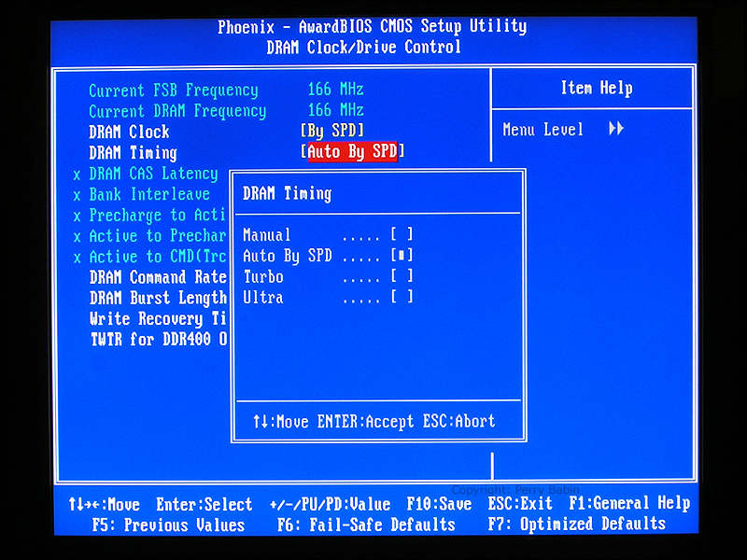This screenshot has width=747, height=560.
Task: Click the disabled Active to Prechar item
Action: click(x=158, y=236)
